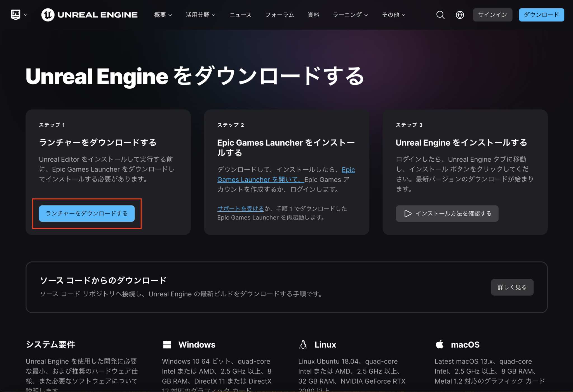Open the search magnifier icon
The height and width of the screenshot is (392, 573).
click(440, 15)
